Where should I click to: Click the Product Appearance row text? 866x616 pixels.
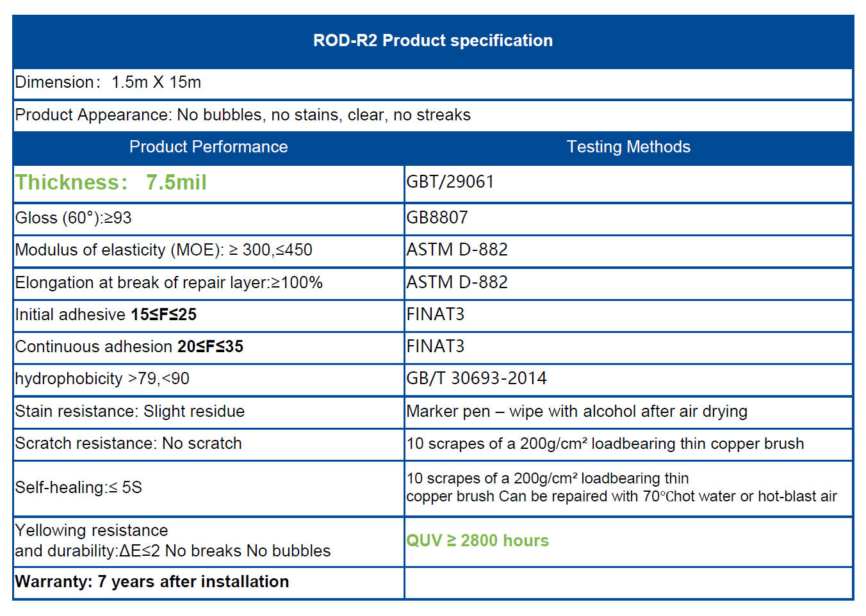[x=243, y=115]
